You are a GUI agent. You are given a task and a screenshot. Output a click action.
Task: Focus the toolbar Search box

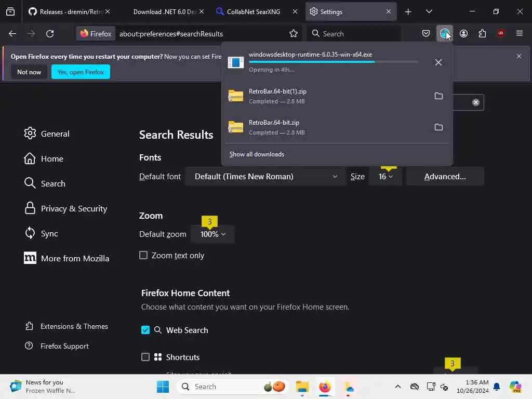353,34
